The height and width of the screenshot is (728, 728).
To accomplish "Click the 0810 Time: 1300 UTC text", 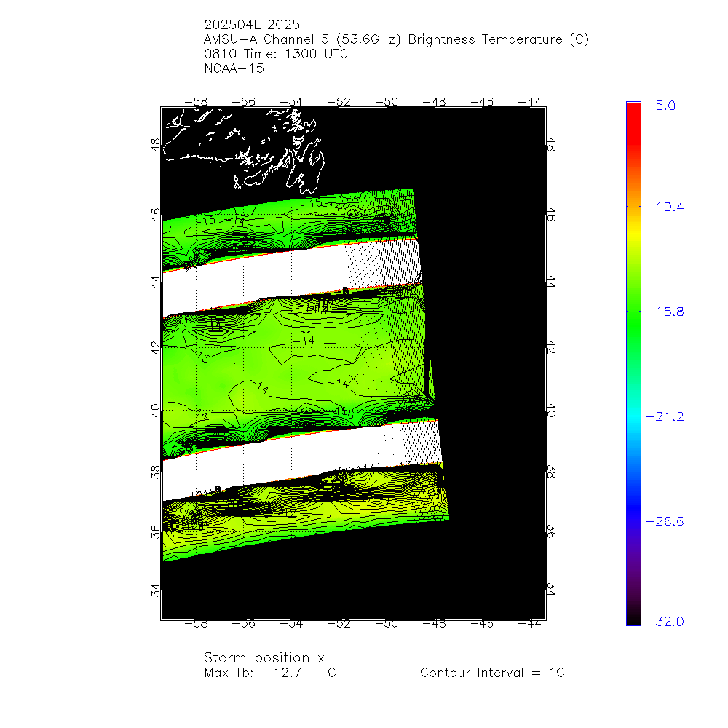I will coord(276,54).
